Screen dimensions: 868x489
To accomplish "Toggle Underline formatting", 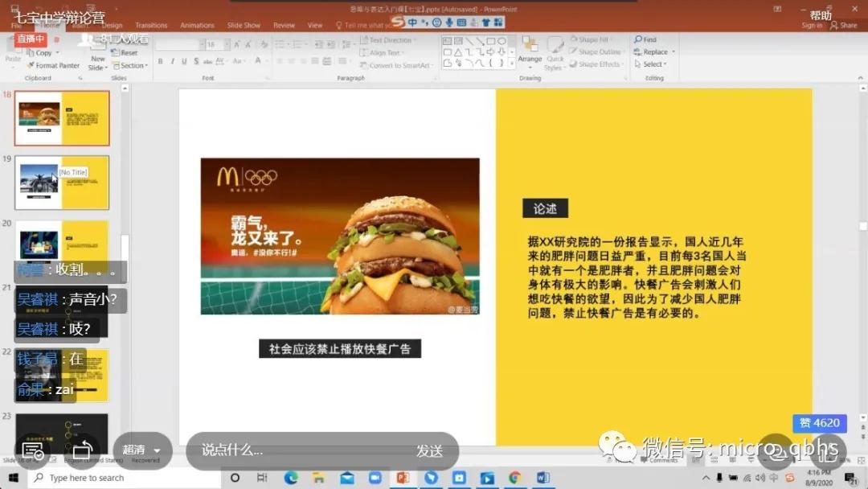I will pos(184,61).
